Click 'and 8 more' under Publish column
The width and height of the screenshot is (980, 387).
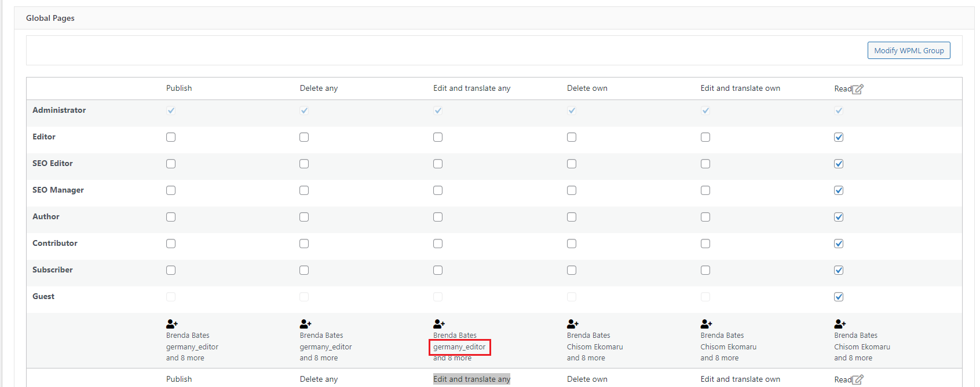pyautogui.click(x=185, y=358)
